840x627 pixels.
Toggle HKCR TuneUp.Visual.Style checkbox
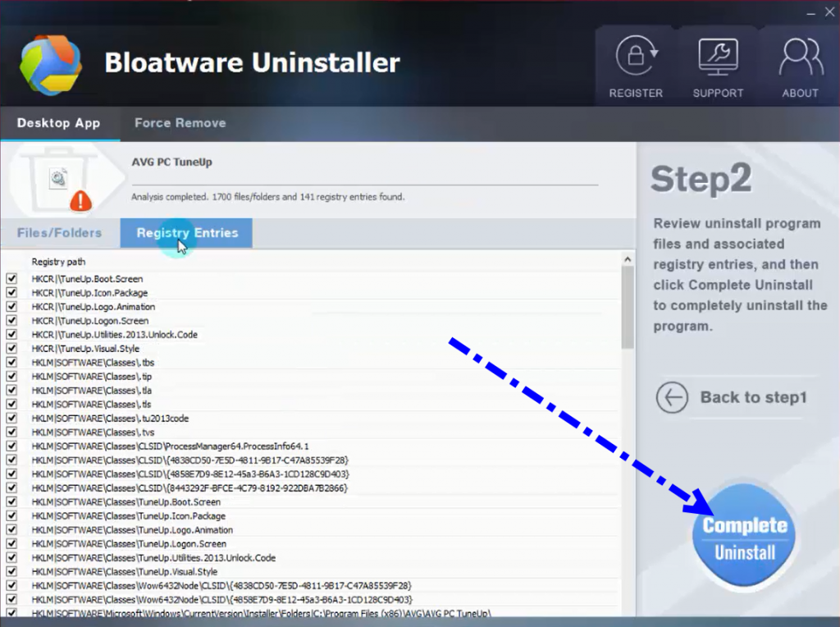(x=11, y=348)
